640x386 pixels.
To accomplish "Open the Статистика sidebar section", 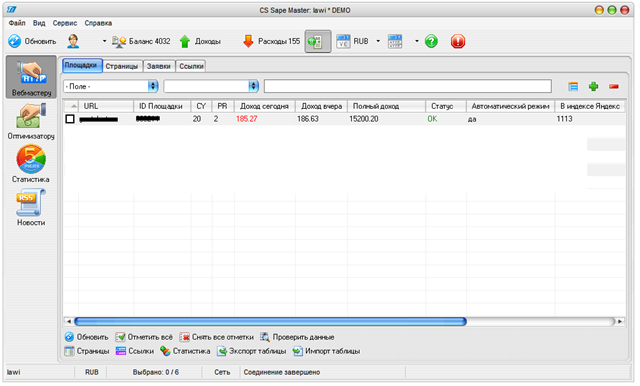I will (31, 164).
